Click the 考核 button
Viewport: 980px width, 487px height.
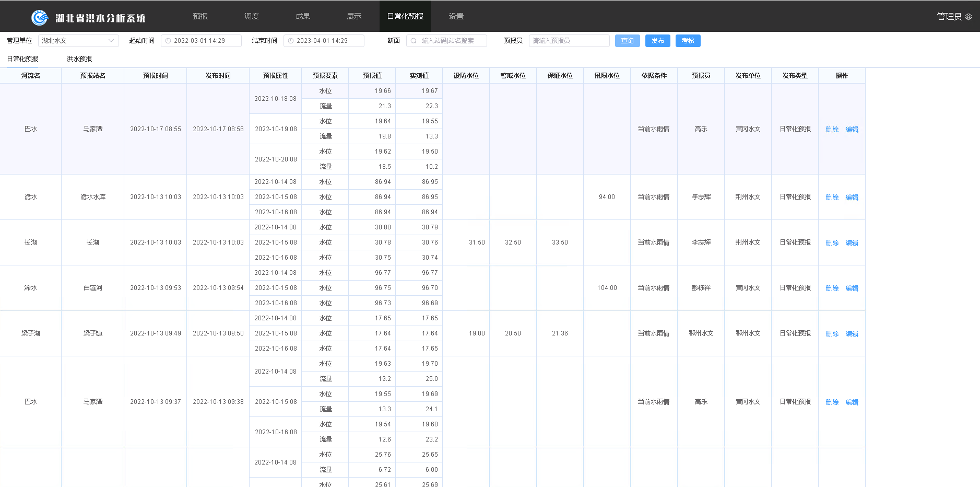[x=688, y=41]
